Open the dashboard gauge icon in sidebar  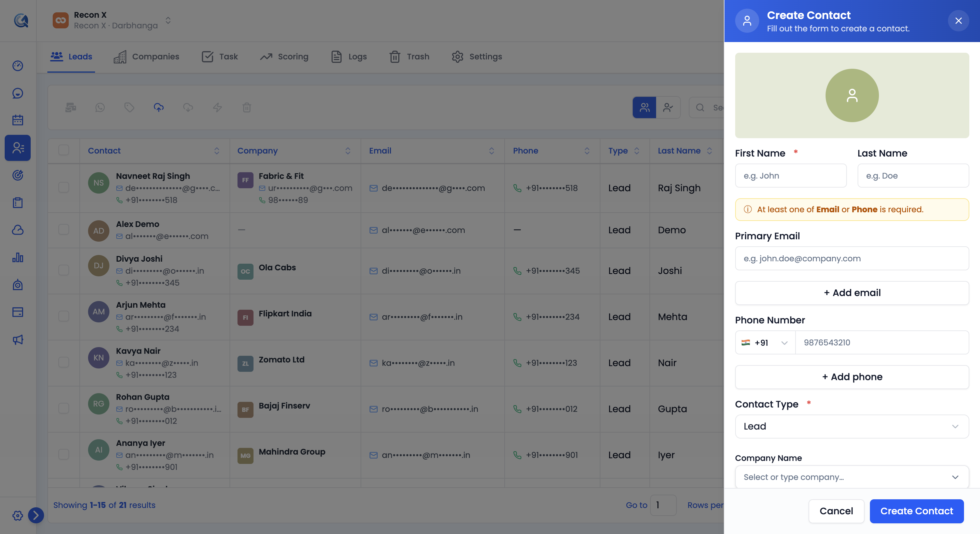point(17,66)
